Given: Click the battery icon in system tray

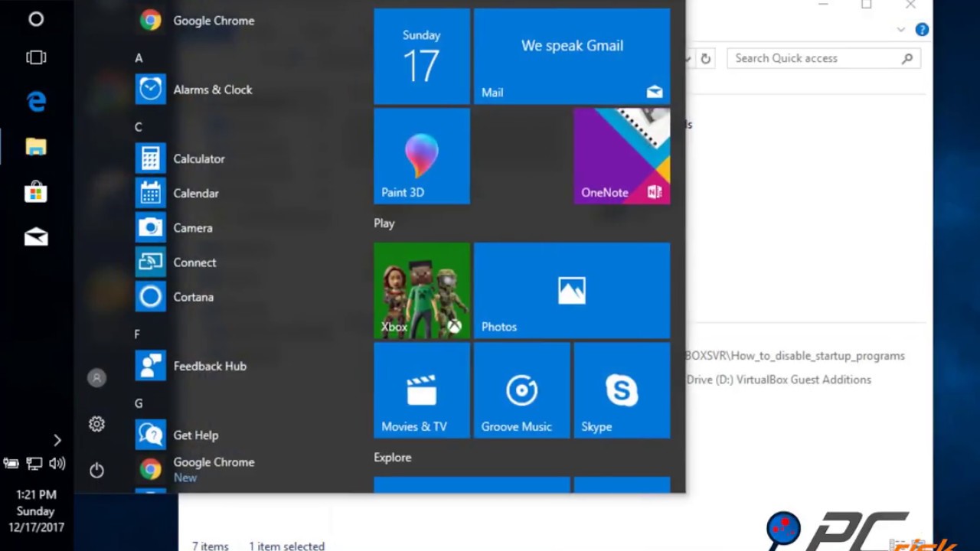Looking at the screenshot, I should (x=11, y=463).
